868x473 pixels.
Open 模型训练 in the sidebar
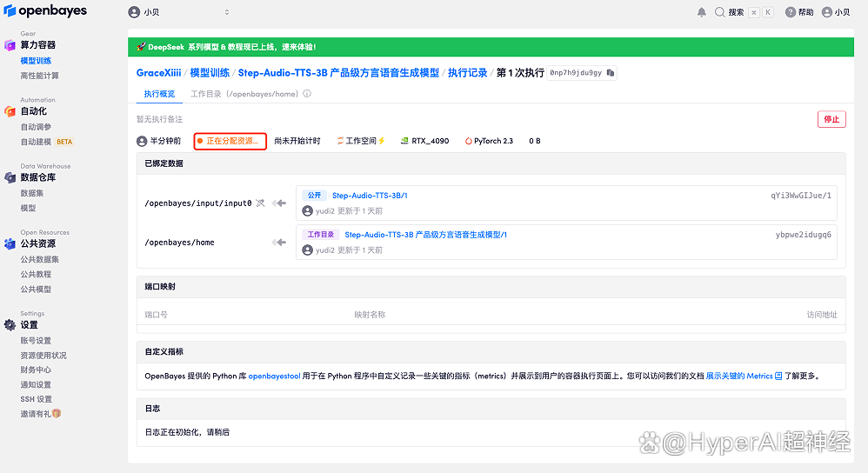point(36,60)
